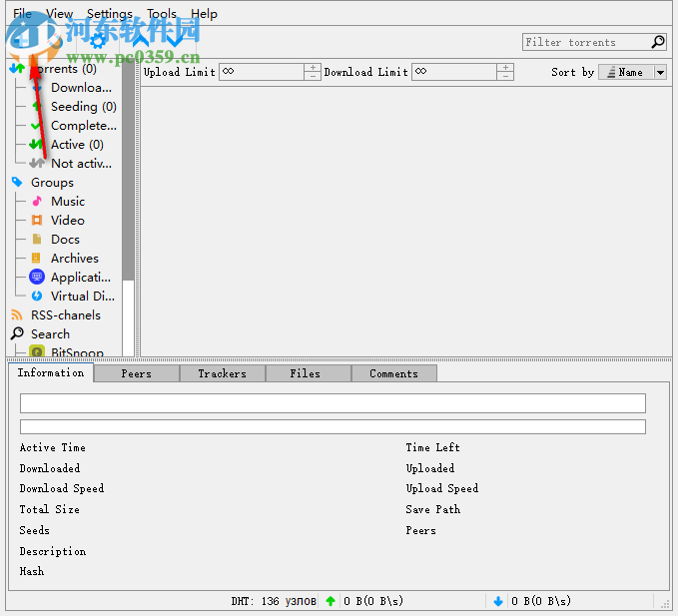Click the Download Limit value field
Screen dimensions: 678x616
pos(454,72)
